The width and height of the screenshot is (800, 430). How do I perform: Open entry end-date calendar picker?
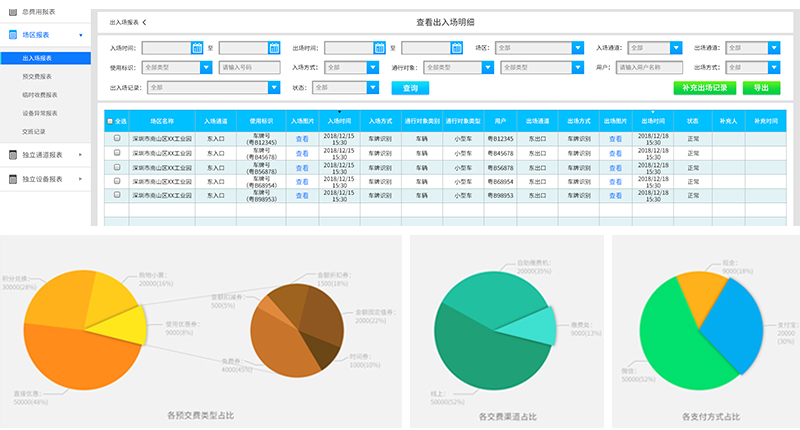pyautogui.click(x=274, y=47)
